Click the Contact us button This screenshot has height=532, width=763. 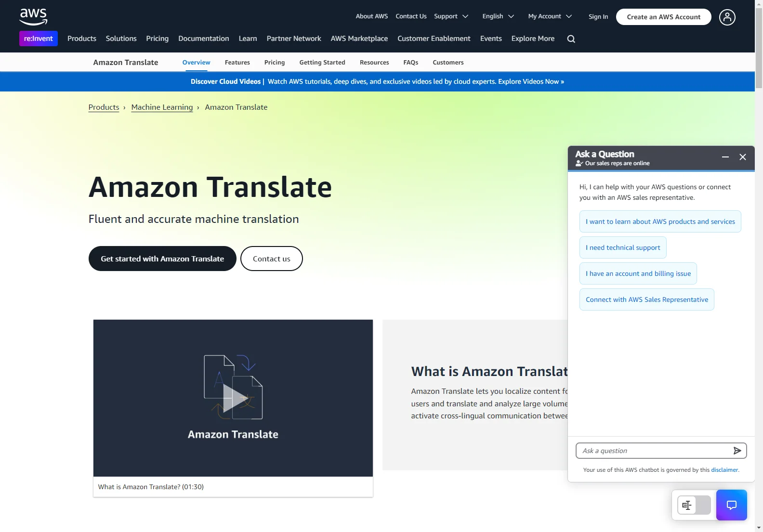pos(272,259)
